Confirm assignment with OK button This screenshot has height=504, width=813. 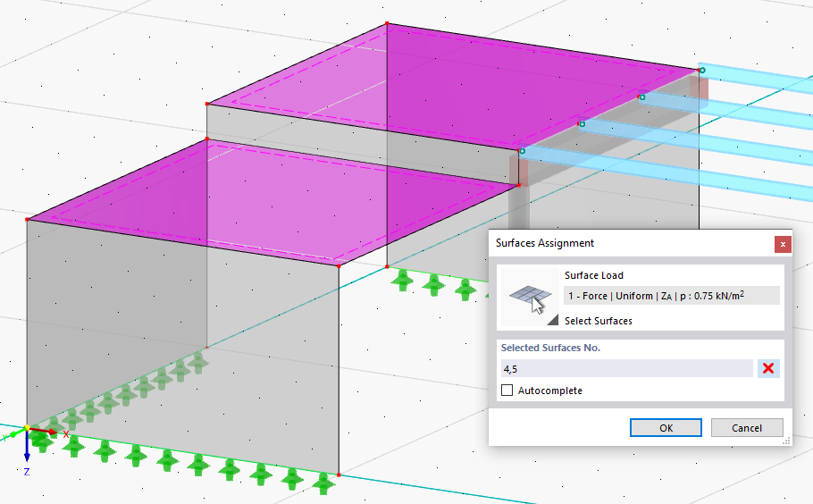click(x=666, y=428)
